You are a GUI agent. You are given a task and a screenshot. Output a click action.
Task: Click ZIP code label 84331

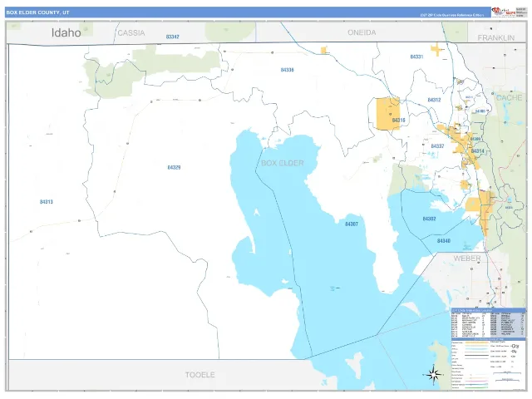416,57
